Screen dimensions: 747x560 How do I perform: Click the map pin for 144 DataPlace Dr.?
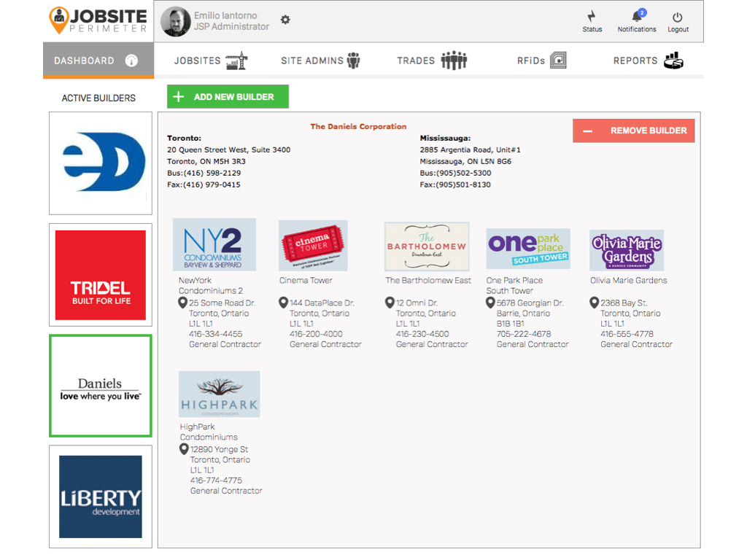click(x=284, y=303)
